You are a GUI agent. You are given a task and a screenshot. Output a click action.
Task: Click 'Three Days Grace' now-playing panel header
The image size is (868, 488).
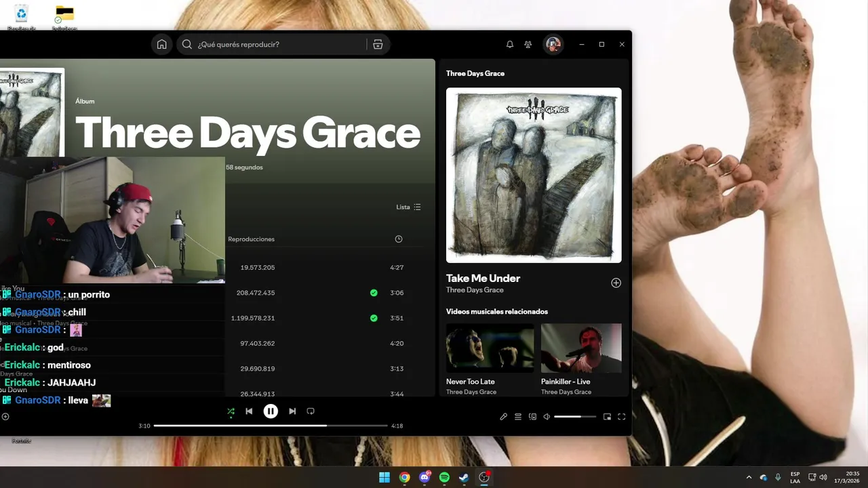(475, 73)
